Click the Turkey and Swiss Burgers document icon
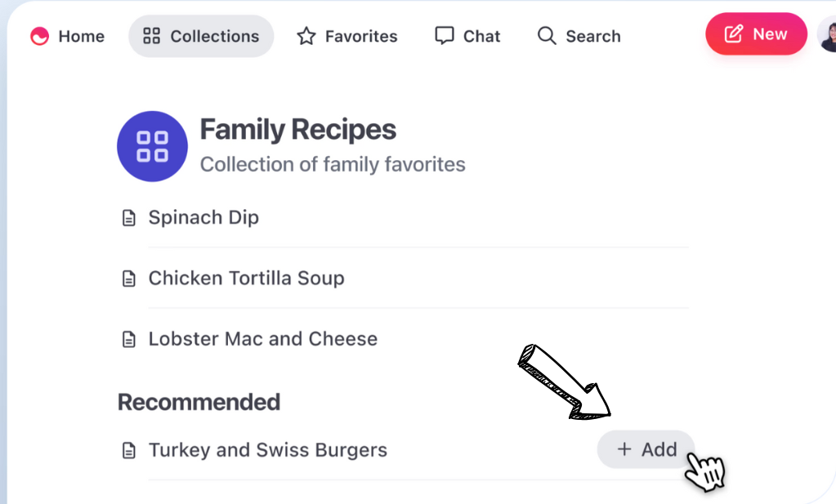The image size is (836, 504). (128, 450)
